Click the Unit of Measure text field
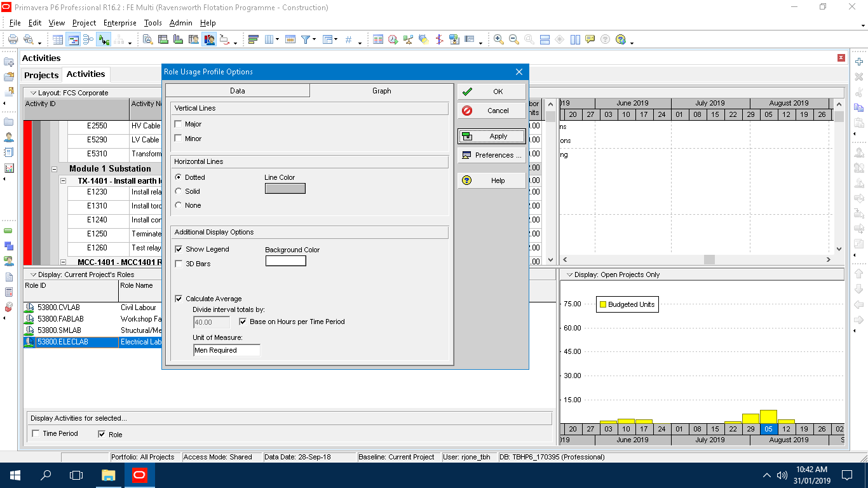The height and width of the screenshot is (488, 868). tap(227, 350)
